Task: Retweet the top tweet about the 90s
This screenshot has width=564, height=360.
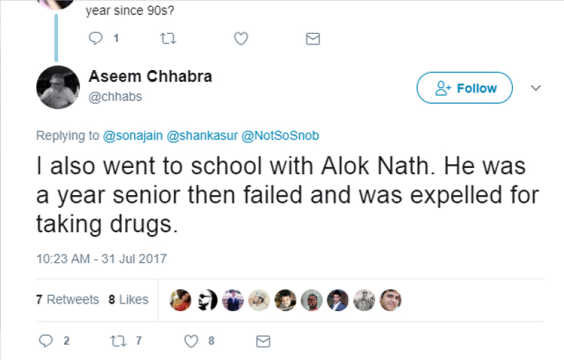Action: pos(168,38)
